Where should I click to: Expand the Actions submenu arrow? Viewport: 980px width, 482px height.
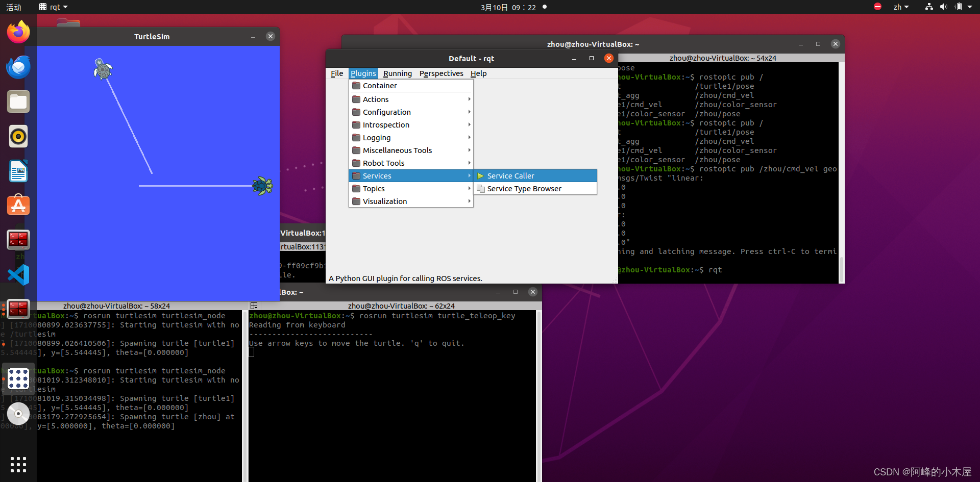pos(469,99)
